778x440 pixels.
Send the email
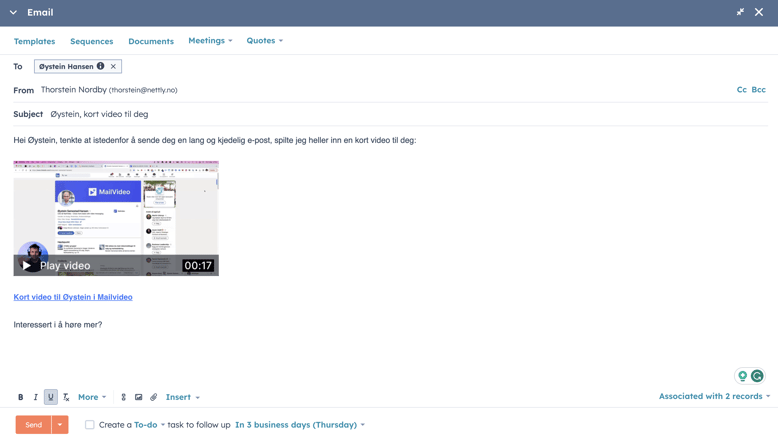point(33,425)
